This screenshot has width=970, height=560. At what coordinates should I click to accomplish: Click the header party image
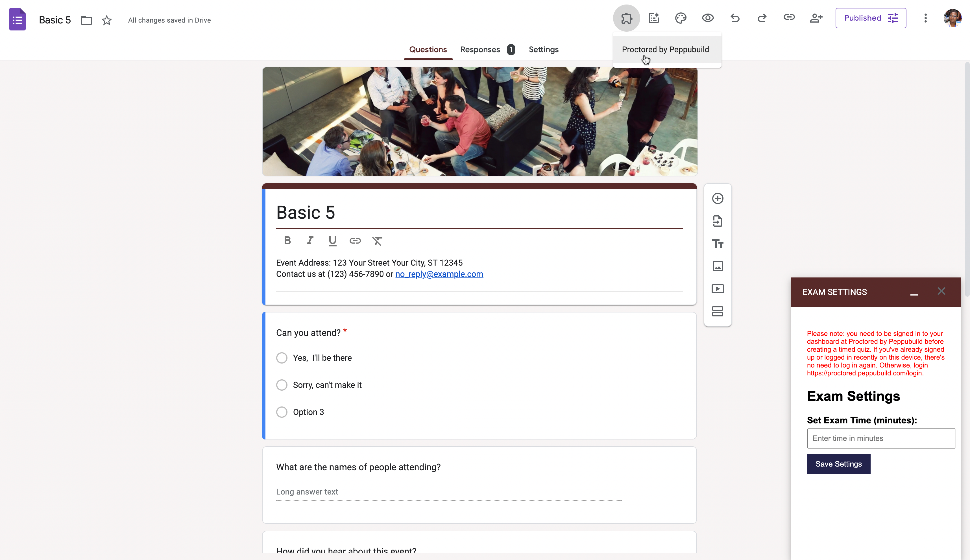coord(480,122)
